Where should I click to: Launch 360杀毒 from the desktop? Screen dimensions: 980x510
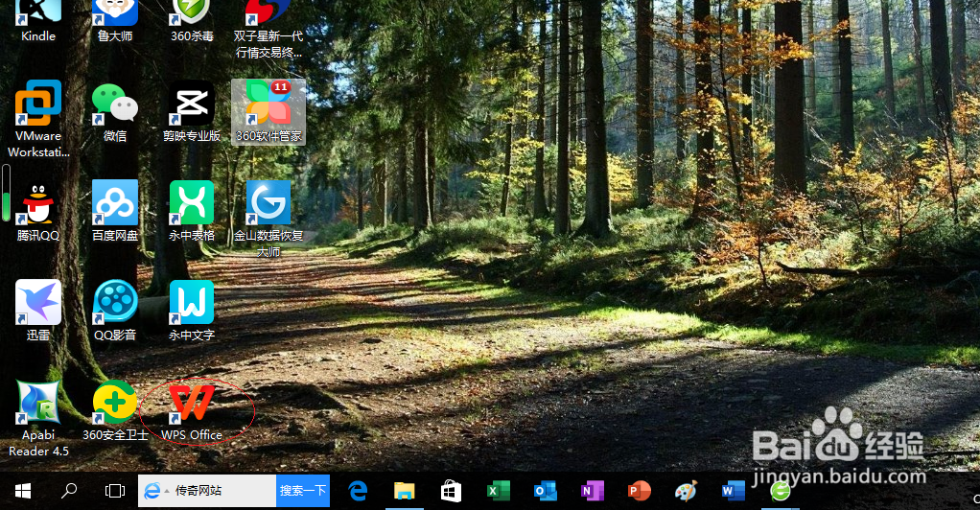click(x=192, y=21)
